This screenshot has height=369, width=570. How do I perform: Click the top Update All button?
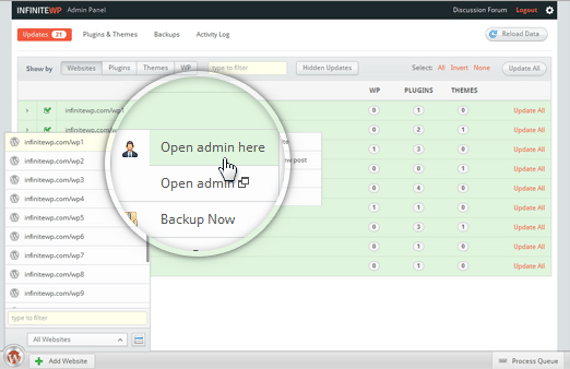pos(524,68)
